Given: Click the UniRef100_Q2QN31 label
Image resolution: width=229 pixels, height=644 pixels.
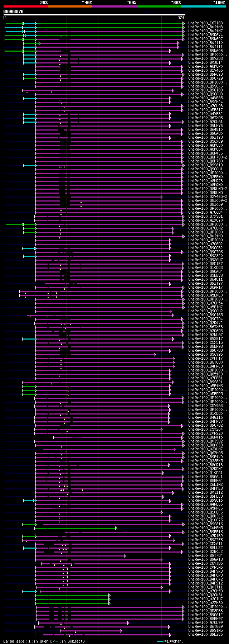Looking at the screenshot, I should point(205,595).
